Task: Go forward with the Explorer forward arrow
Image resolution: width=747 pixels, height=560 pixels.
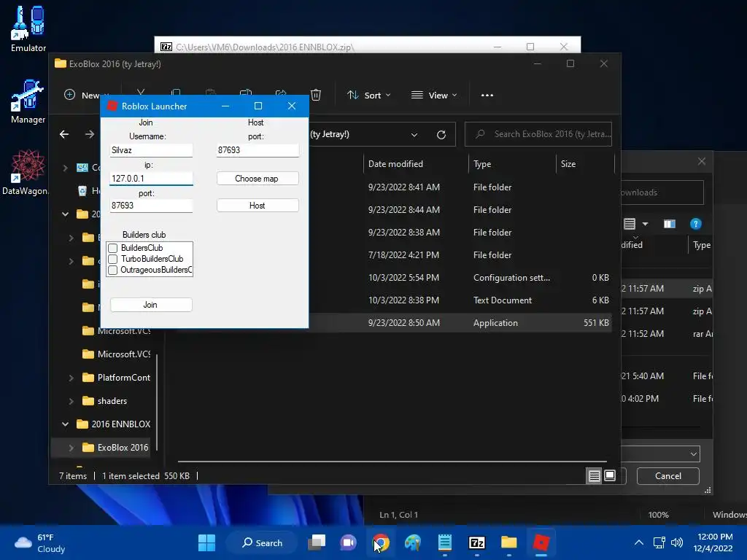Action: (90, 134)
